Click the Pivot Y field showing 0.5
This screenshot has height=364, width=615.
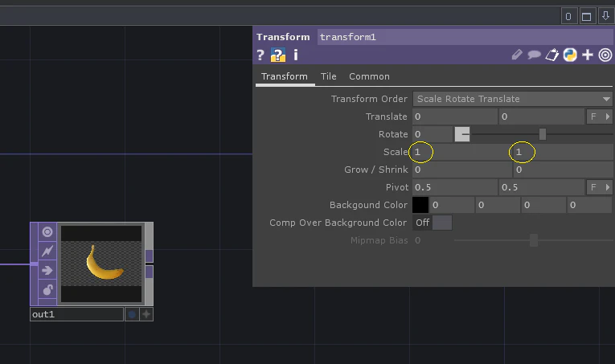542,187
